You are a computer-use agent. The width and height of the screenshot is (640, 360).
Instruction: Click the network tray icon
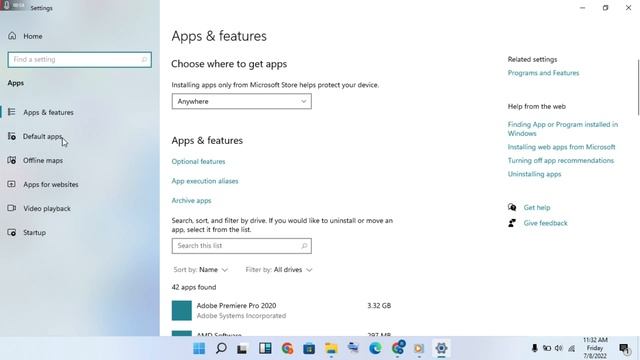tap(571, 348)
